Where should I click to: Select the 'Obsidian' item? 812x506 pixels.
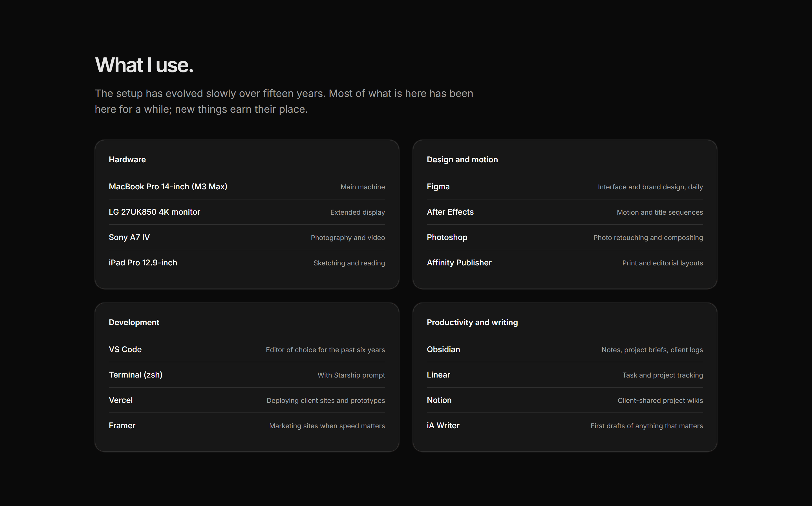click(x=443, y=349)
